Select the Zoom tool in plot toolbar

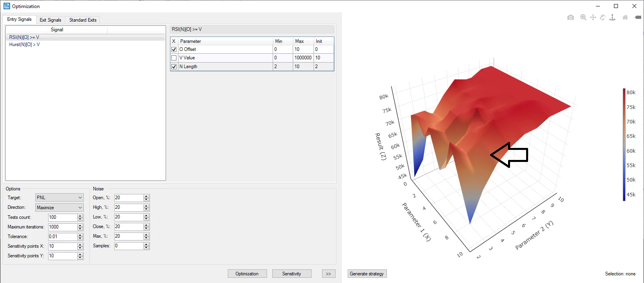[x=583, y=17]
